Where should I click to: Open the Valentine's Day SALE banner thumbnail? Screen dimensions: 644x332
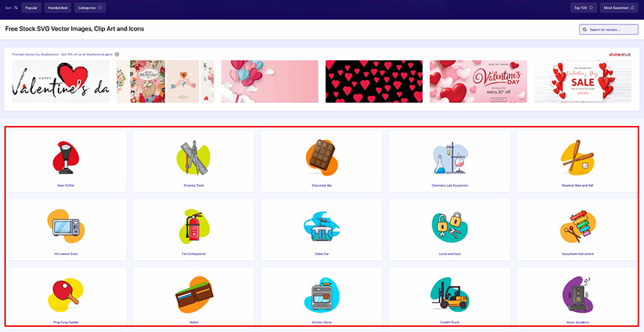(x=583, y=82)
